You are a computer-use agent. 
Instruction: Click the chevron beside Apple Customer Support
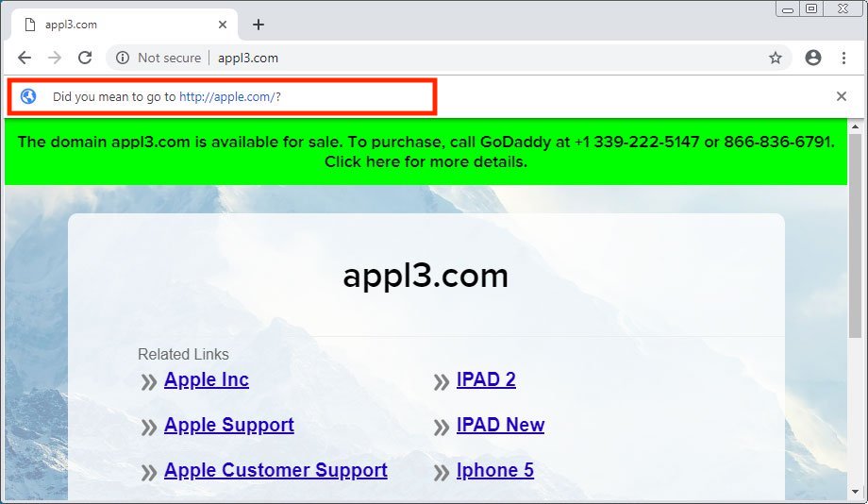pyautogui.click(x=149, y=473)
